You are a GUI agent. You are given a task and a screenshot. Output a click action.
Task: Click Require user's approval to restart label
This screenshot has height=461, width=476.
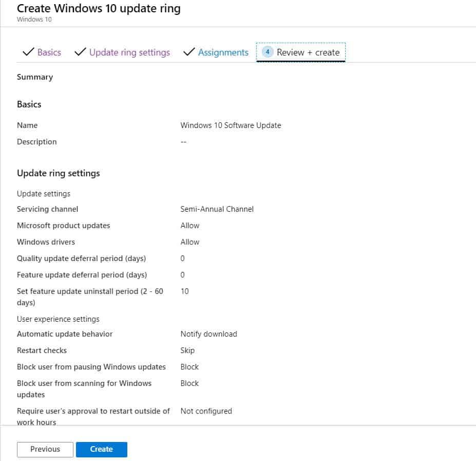(x=93, y=417)
